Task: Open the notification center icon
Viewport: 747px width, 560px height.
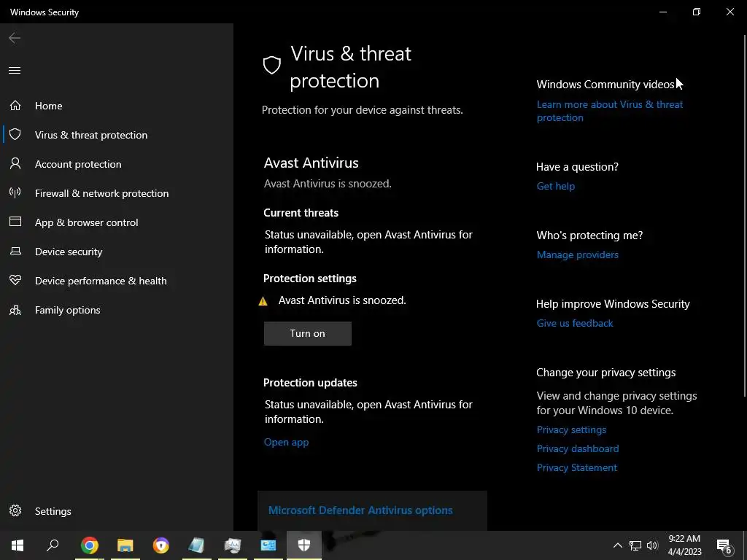Action: [x=724, y=546]
